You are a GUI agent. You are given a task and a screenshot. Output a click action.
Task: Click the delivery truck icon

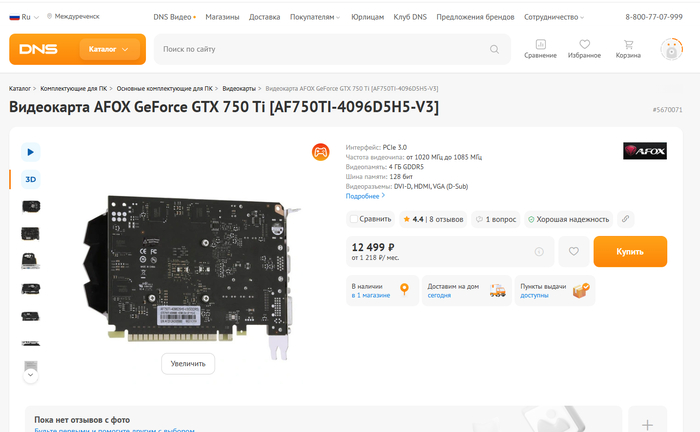pos(497,291)
